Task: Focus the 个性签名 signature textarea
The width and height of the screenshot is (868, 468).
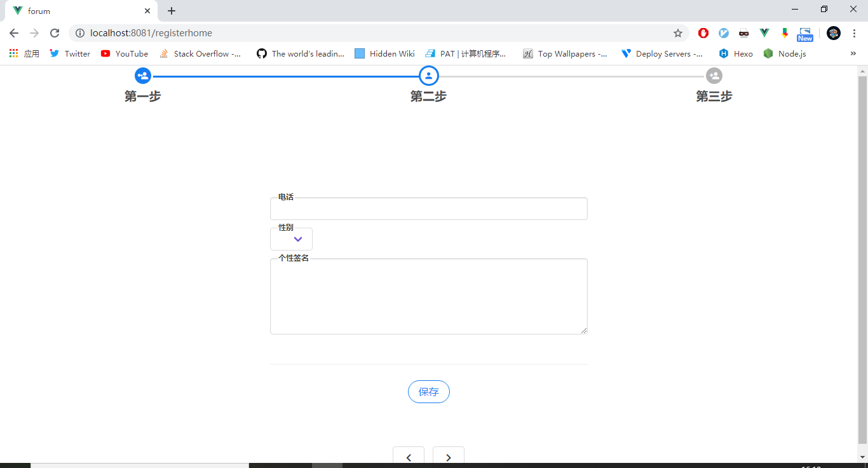Action: 429,296
